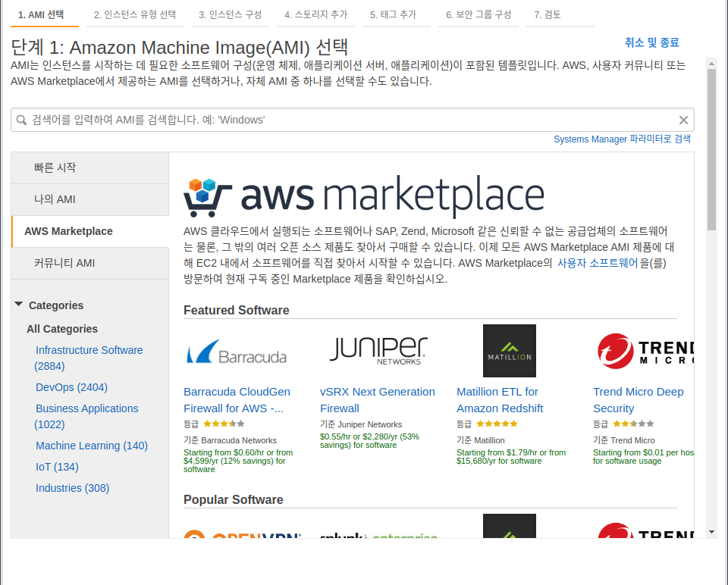
Task: Click Matillion price Starting from $1.79/hr
Action: 511,456
